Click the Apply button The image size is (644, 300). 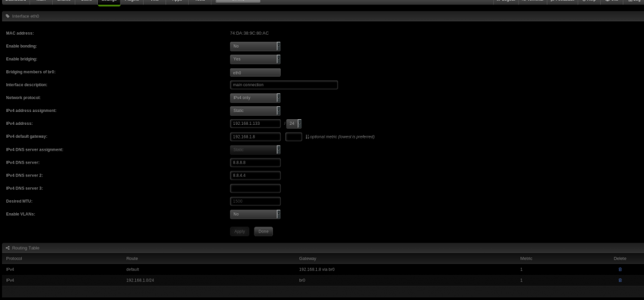240,232
